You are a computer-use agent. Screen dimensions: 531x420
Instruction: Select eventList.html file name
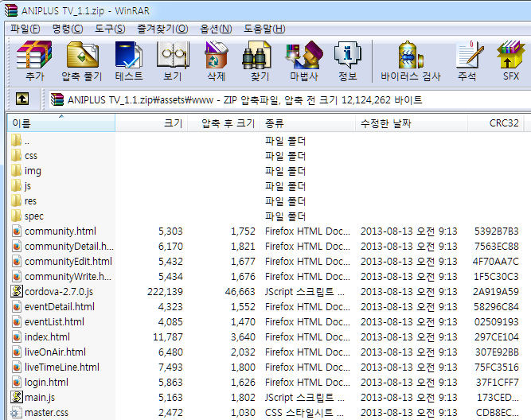[x=54, y=322]
